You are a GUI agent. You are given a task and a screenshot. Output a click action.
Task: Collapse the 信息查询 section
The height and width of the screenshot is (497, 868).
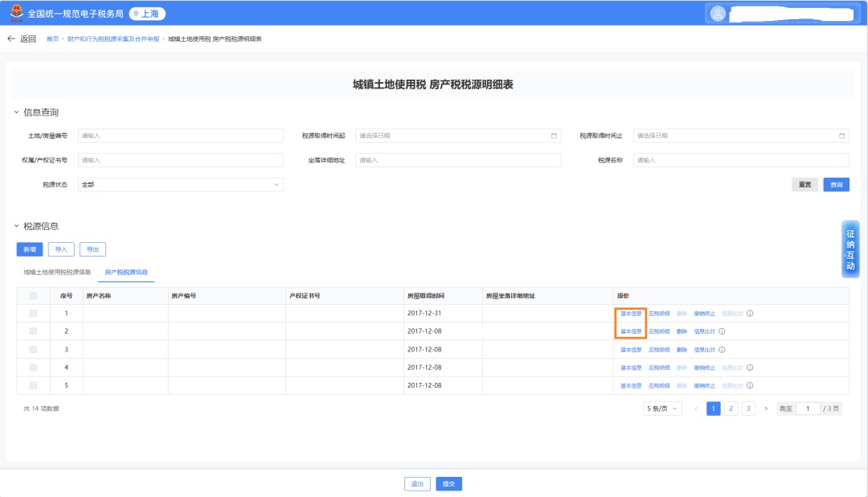pyautogui.click(x=16, y=113)
